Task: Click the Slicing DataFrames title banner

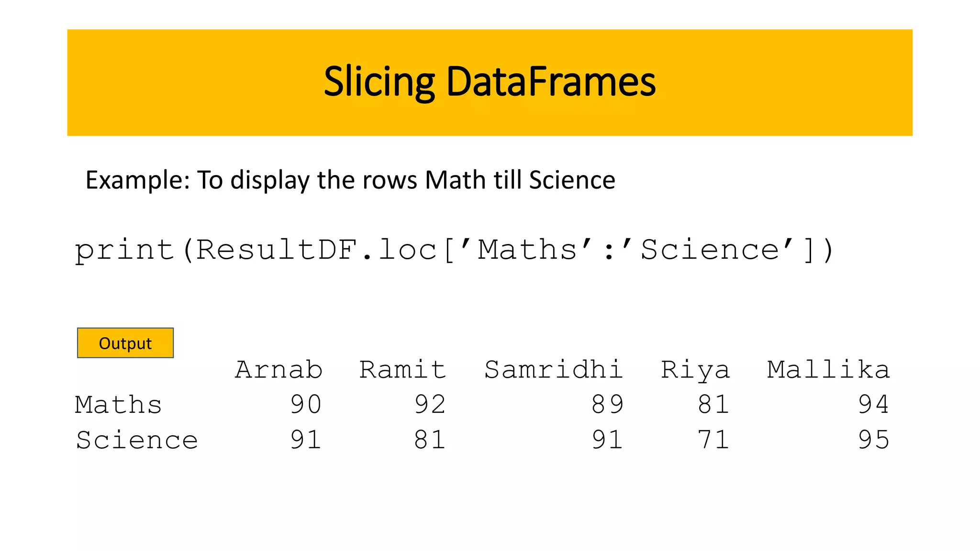Action: click(x=490, y=82)
